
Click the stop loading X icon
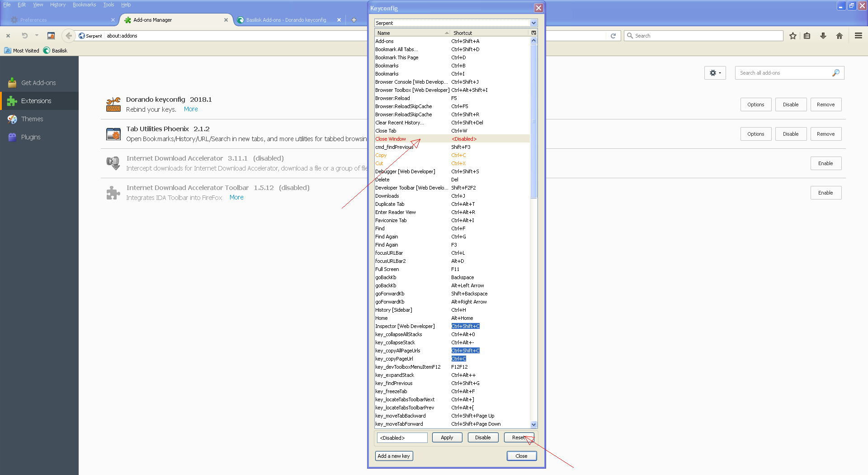pos(8,36)
